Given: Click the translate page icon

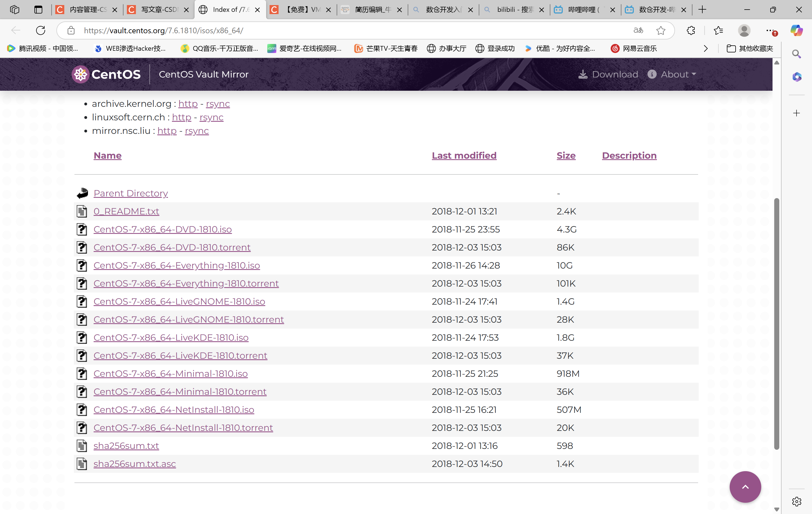Looking at the screenshot, I should click(638, 31).
